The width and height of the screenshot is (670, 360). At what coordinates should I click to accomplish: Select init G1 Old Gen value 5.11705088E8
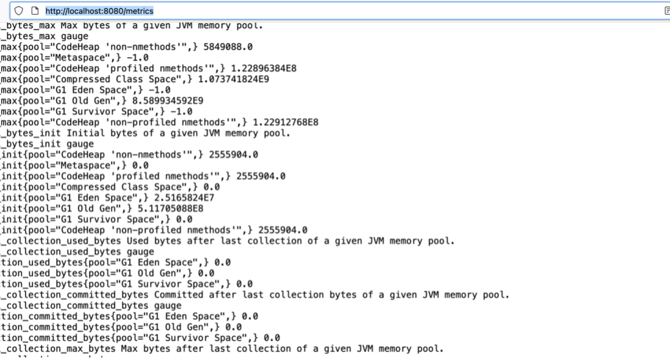click(x=170, y=208)
